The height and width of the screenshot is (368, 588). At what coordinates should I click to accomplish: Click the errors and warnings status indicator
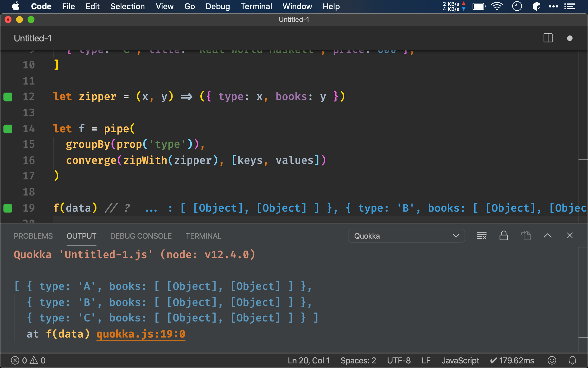pyautogui.click(x=28, y=361)
